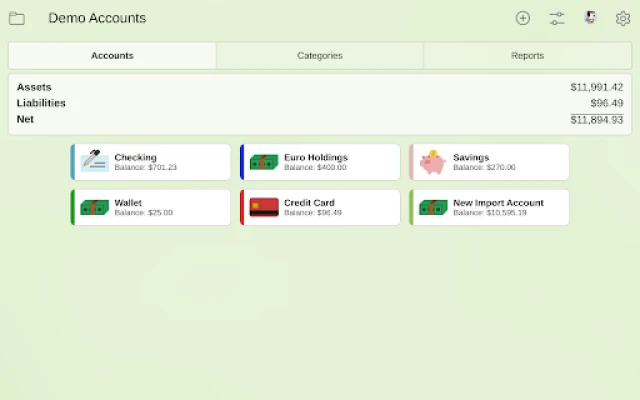
Task: Open the file folder icon
Action: click(17, 18)
